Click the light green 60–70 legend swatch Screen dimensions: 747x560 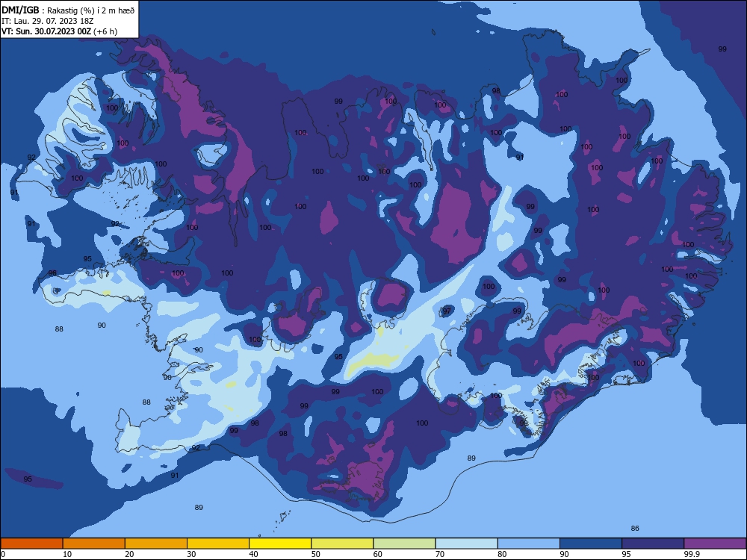click(404, 544)
